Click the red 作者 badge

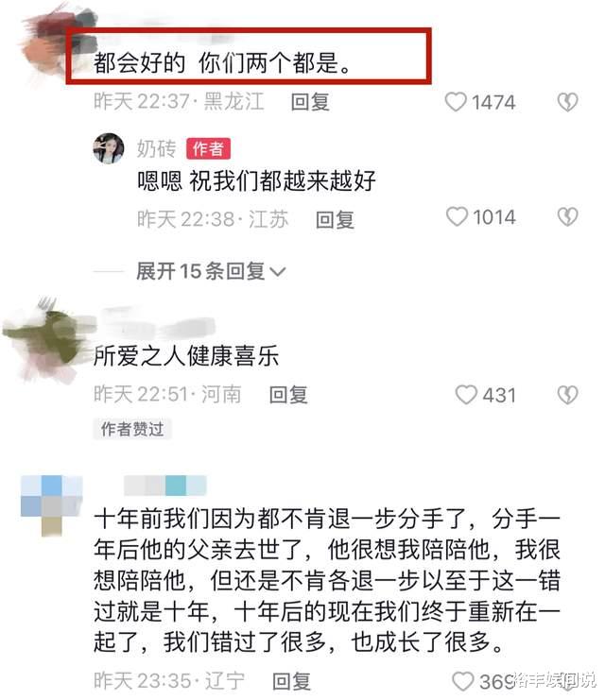(208, 148)
